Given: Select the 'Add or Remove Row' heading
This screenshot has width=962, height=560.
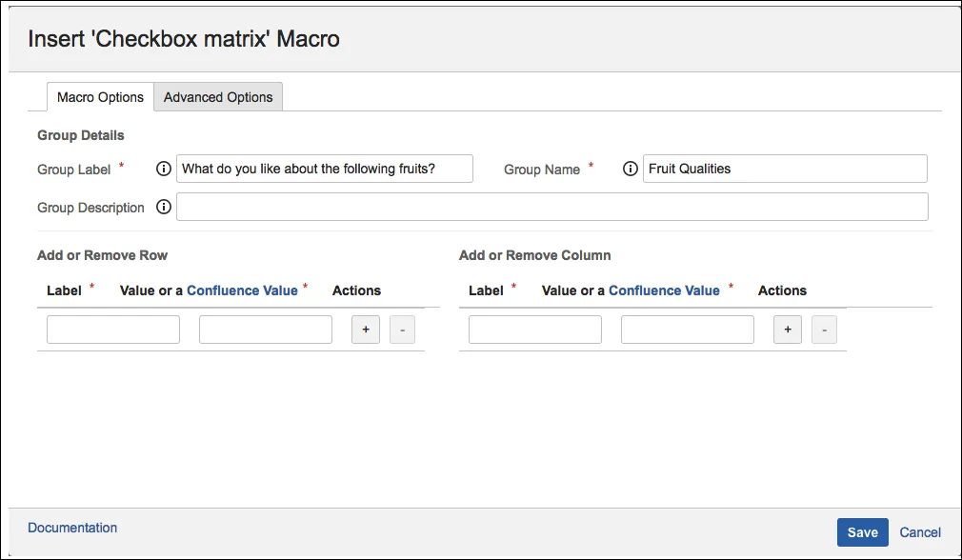Looking at the screenshot, I should 103,255.
